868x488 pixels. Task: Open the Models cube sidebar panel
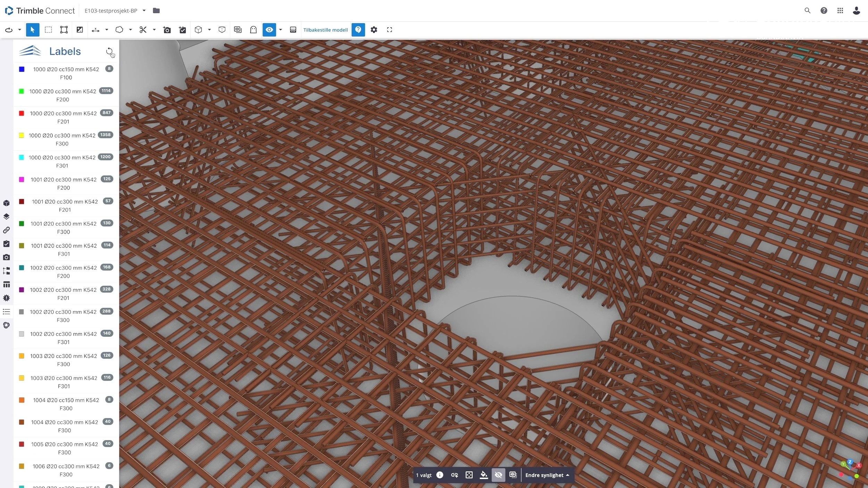(6, 203)
